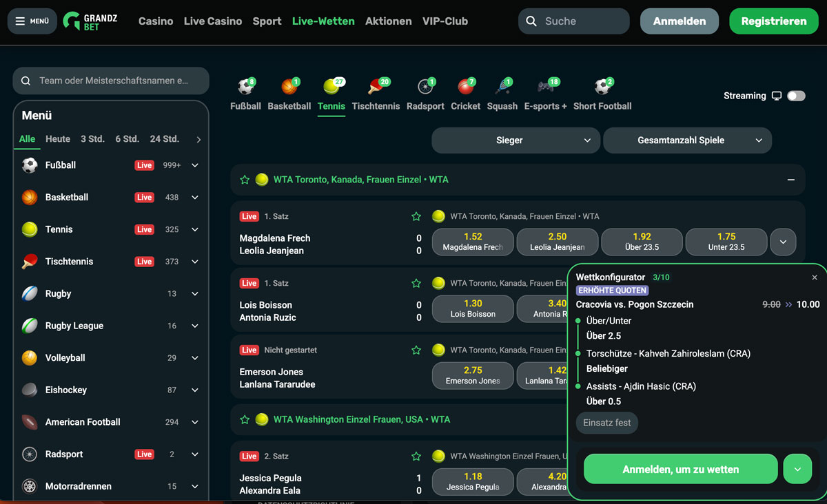This screenshot has width=827, height=504.
Task: Choose the Radsport wheel icon in sports bar
Action: point(426,87)
